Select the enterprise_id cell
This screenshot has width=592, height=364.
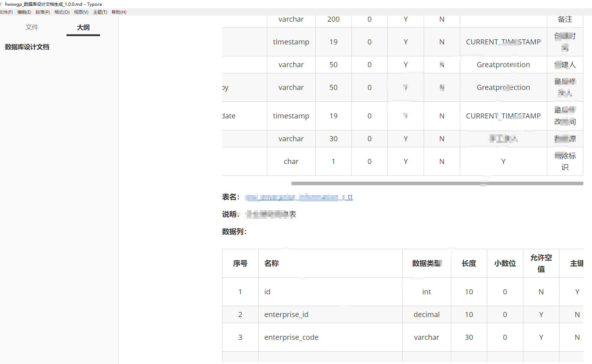tap(330, 315)
